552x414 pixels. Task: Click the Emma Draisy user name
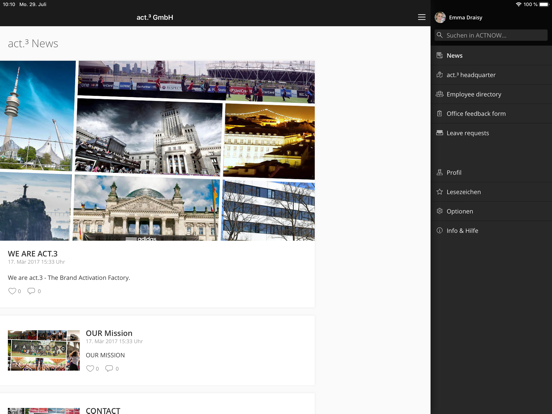(x=465, y=17)
